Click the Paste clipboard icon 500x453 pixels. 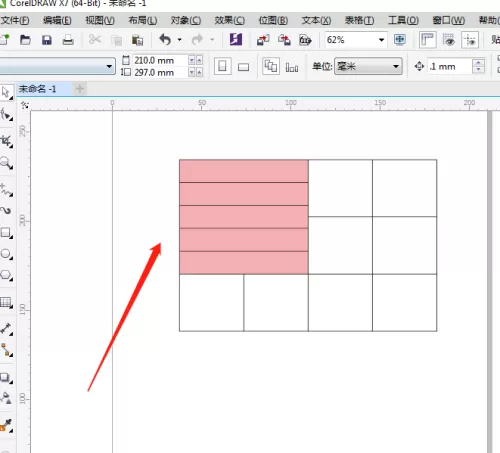click(137, 40)
